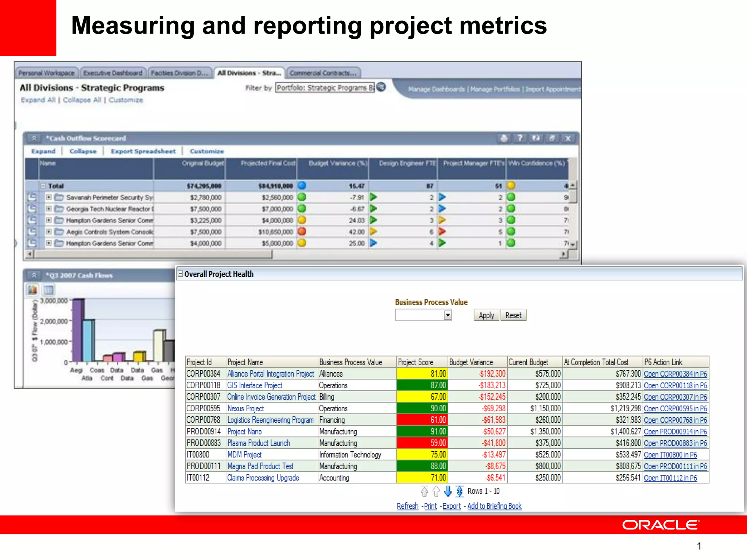Switch to Executive Dashboard tab
This screenshot has height=560, width=747.
tap(113, 73)
